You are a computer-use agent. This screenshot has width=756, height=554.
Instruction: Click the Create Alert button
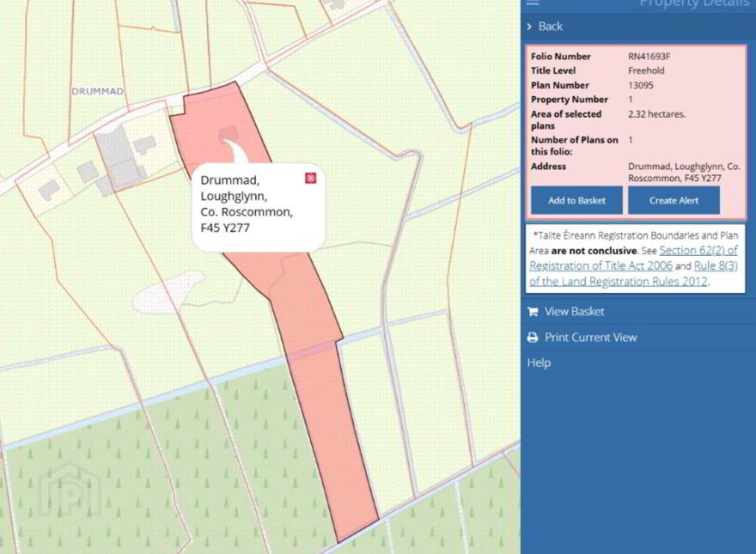[x=674, y=201]
